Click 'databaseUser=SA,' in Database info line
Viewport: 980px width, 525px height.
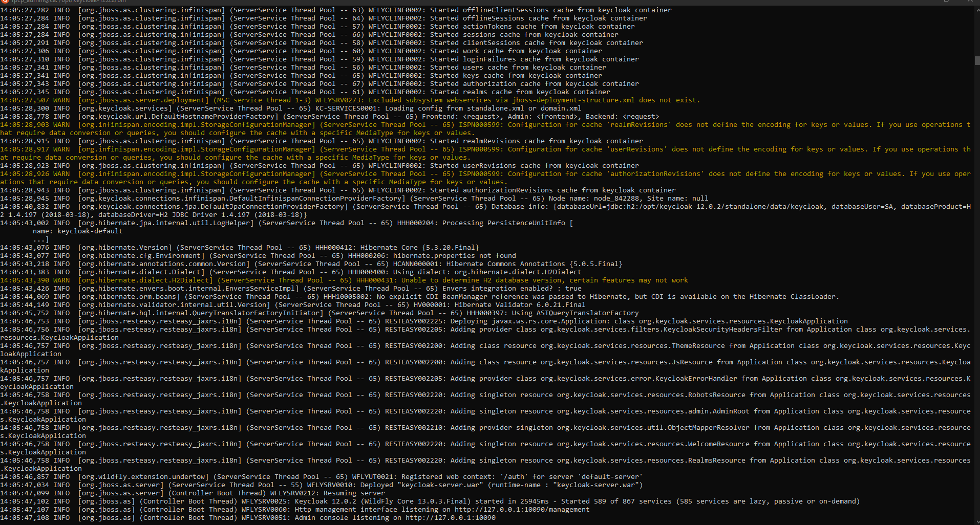coord(864,206)
